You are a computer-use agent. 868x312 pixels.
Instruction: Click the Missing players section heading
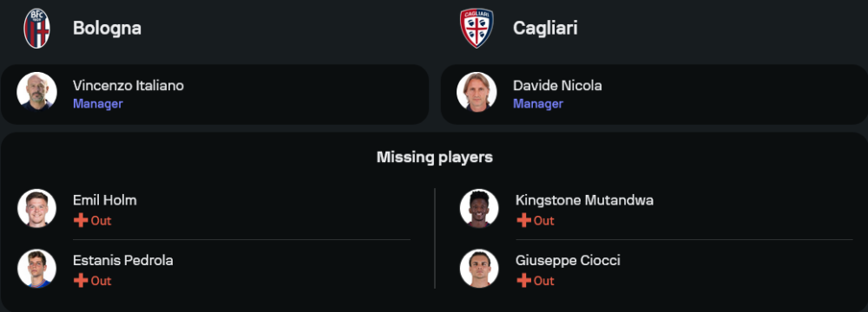(x=435, y=158)
